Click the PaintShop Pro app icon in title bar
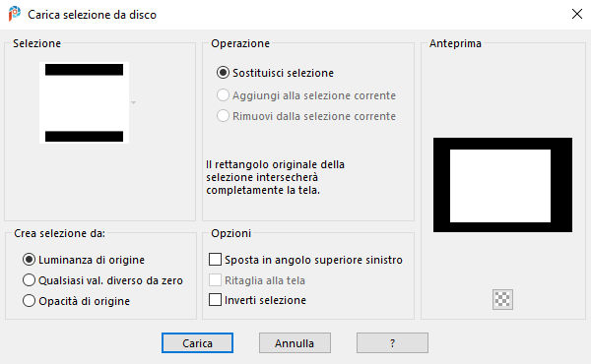The width and height of the screenshot is (591, 364). (15, 14)
